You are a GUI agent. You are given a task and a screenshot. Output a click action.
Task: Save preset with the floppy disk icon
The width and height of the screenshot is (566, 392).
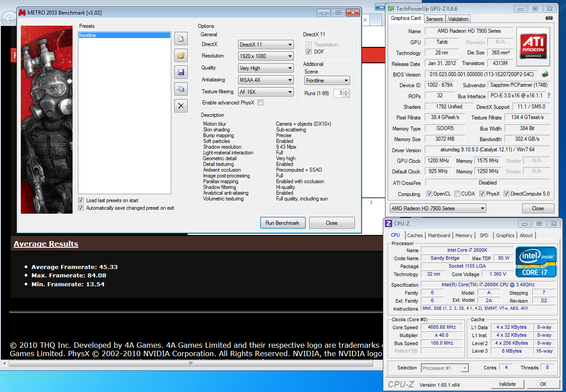coord(181,72)
